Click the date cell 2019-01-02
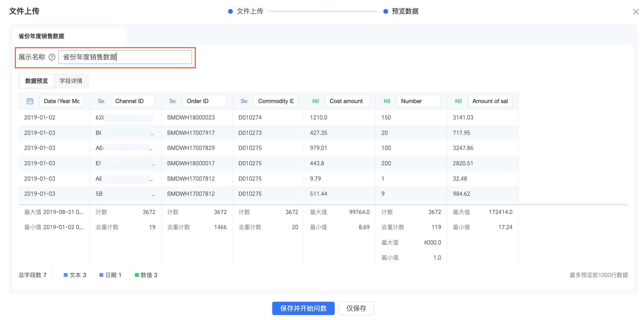Image resolution: width=644 pixels, height=320 pixels. [x=40, y=118]
